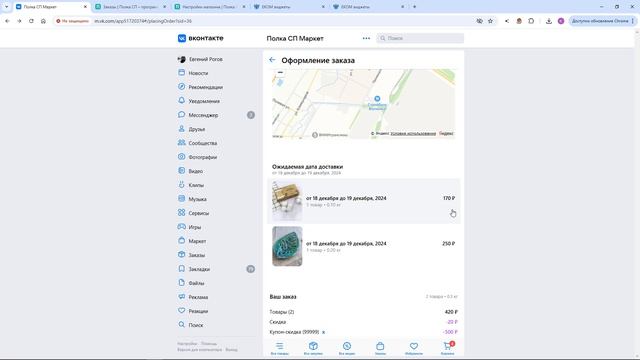Click the Сервисы sidebar icon

pyautogui.click(x=182, y=213)
